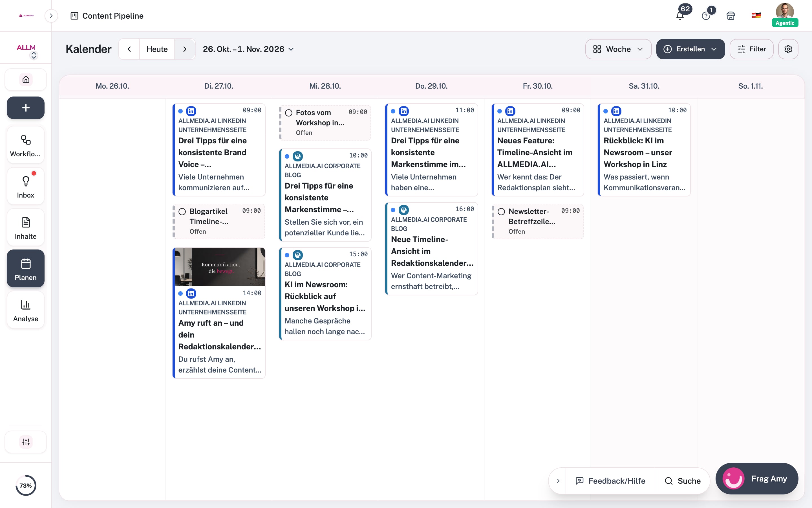Open Analyse section

pyautogui.click(x=25, y=310)
